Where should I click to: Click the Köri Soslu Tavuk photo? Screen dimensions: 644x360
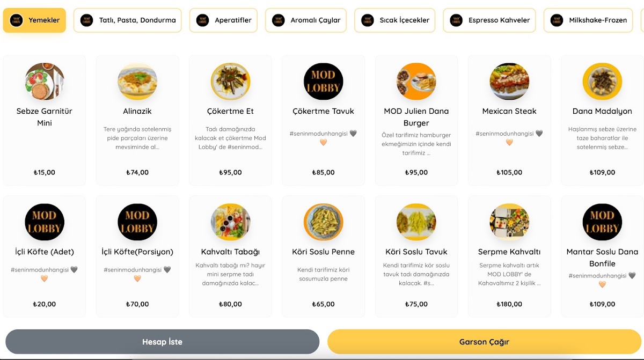point(416,222)
